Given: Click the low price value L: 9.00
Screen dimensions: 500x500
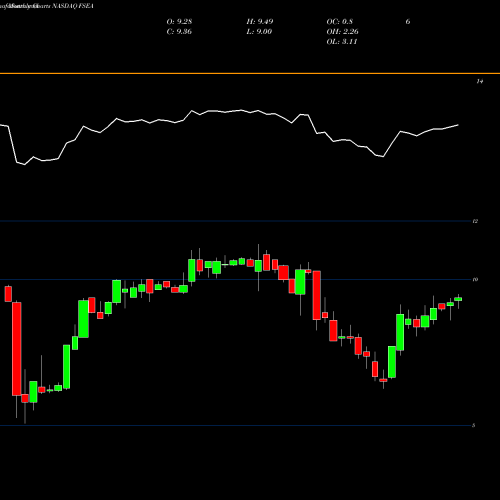Looking at the screenshot, I should click(x=259, y=32).
